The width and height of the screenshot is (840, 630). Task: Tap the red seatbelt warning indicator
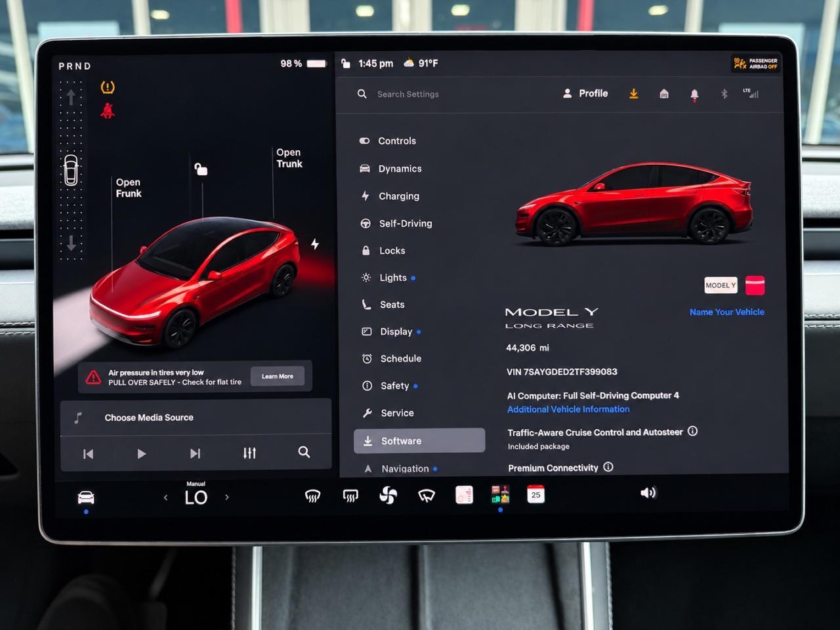(108, 111)
